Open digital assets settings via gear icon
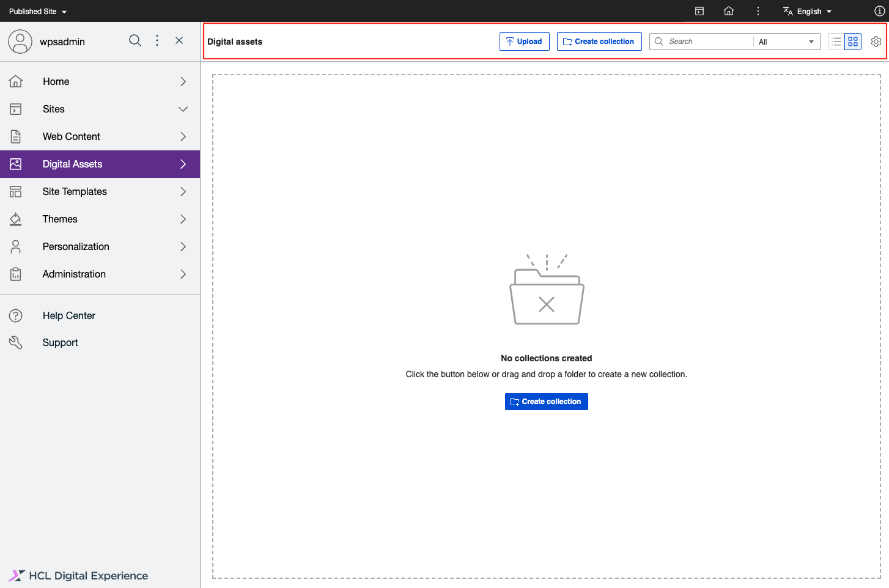The width and height of the screenshot is (889, 588). coord(876,41)
